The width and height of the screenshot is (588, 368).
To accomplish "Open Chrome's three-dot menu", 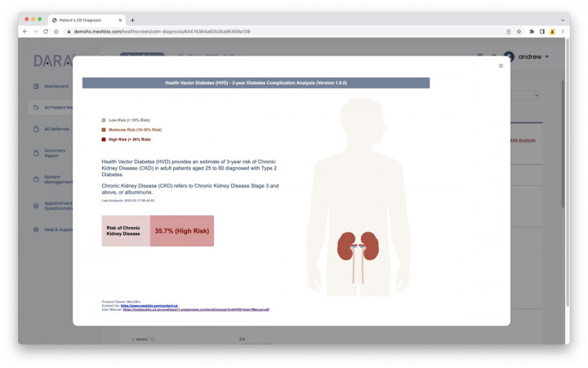I will coord(563,31).
